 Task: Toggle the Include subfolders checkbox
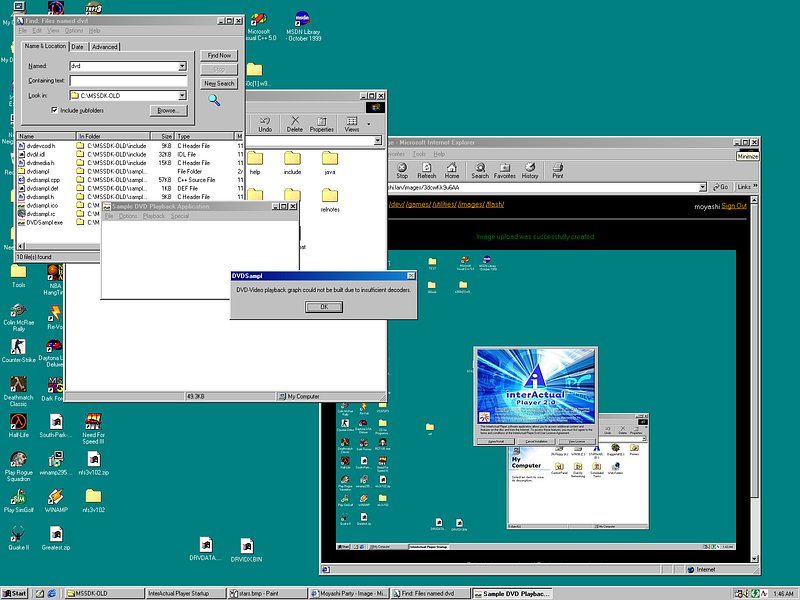coord(55,110)
